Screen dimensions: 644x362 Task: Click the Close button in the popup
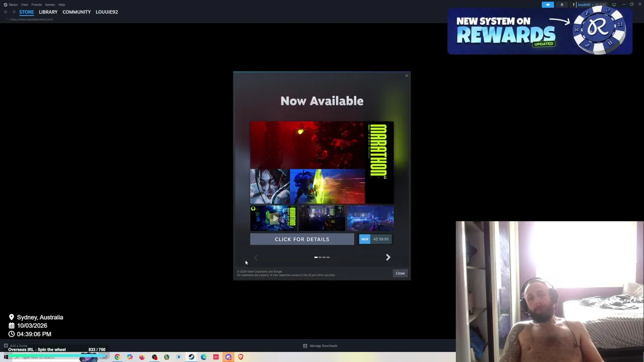400,273
